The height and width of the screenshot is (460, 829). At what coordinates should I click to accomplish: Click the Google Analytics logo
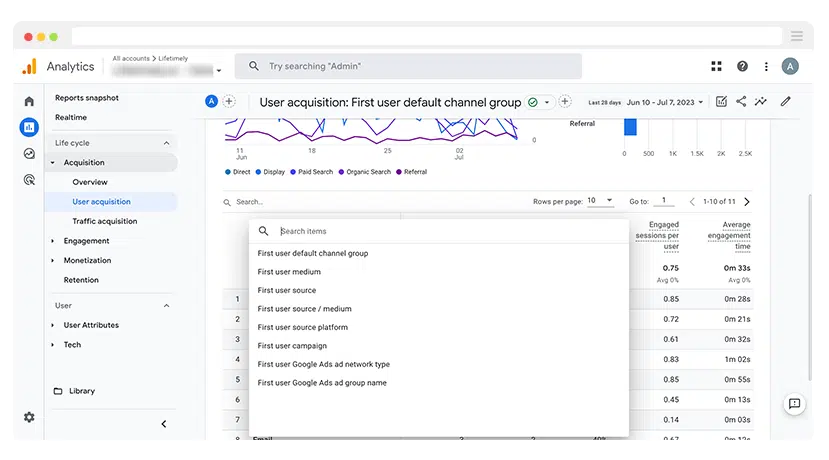tap(30, 67)
